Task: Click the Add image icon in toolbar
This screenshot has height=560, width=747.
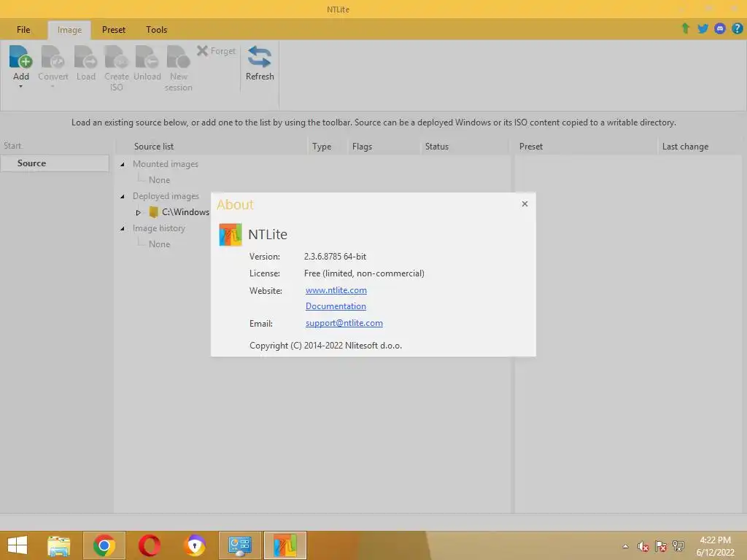Action: point(20,57)
